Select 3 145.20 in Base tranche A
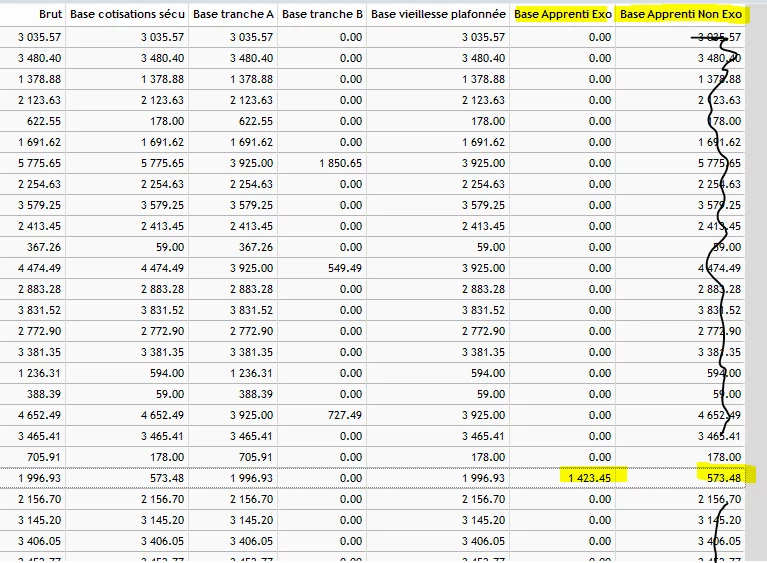This screenshot has width=767, height=563. click(x=251, y=520)
